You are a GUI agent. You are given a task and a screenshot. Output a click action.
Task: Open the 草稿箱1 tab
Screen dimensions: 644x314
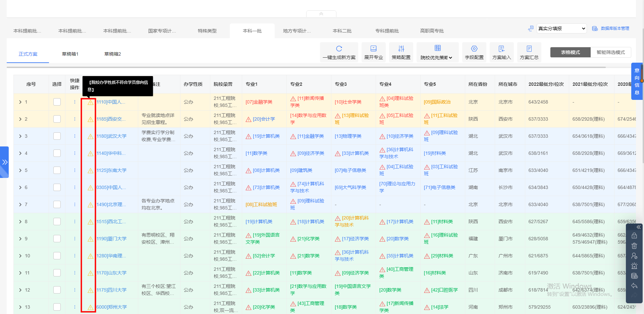(x=70, y=54)
